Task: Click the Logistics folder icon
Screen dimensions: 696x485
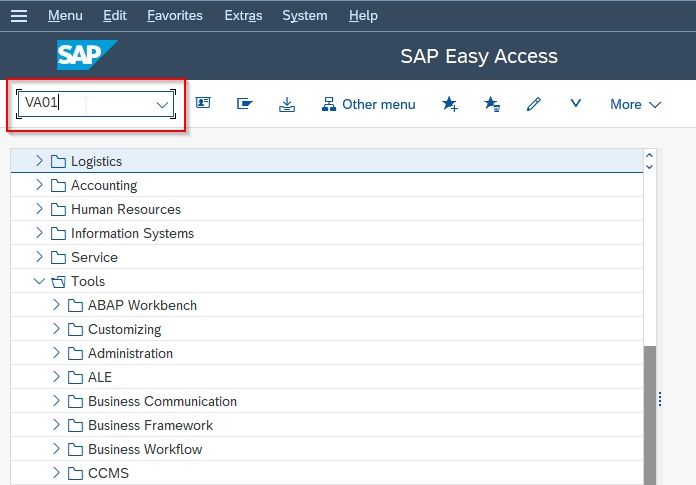Action: coord(58,162)
